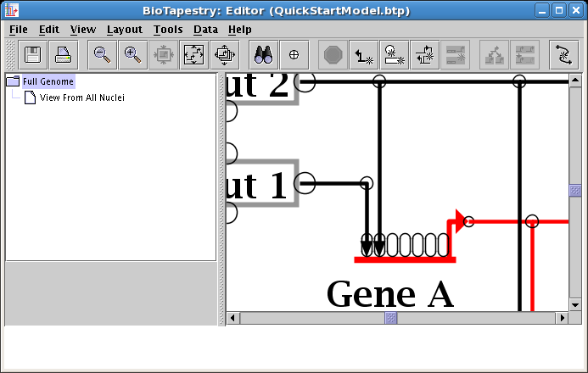588x373 pixels.
Task: Click the zoom to full model icon
Action: click(193, 54)
